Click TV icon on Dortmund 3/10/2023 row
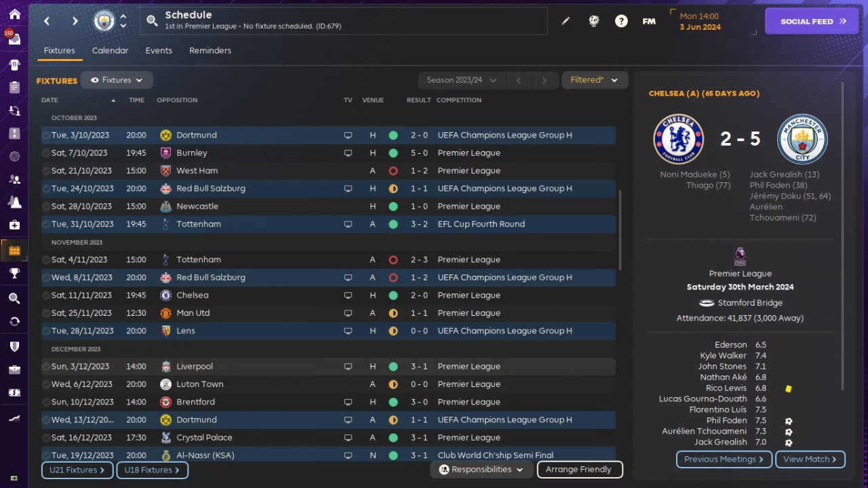 click(348, 136)
